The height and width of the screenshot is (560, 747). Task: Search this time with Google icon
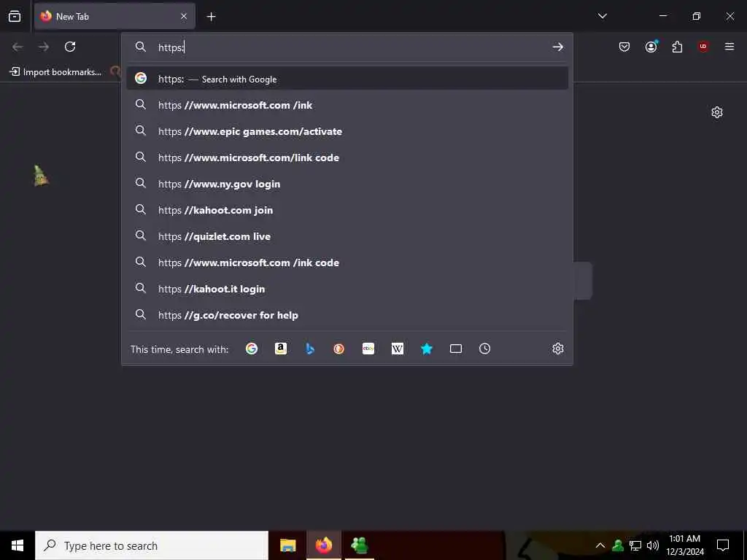click(252, 349)
